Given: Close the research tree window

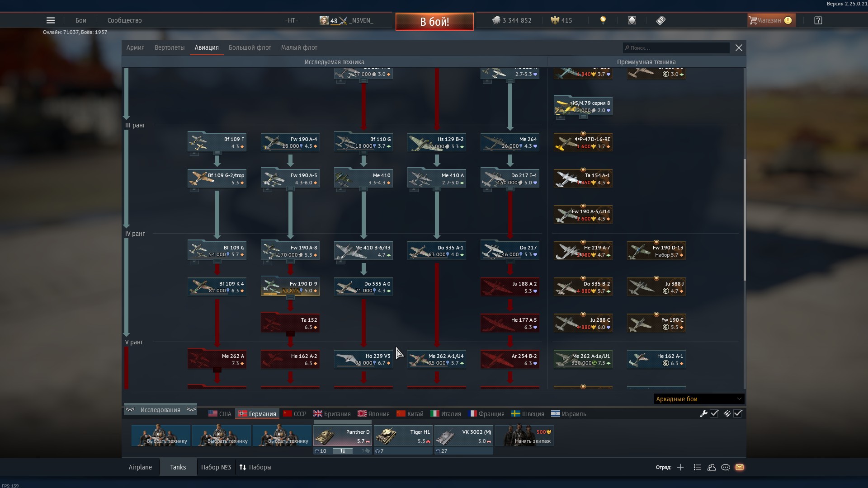Looking at the screenshot, I should 739,47.
